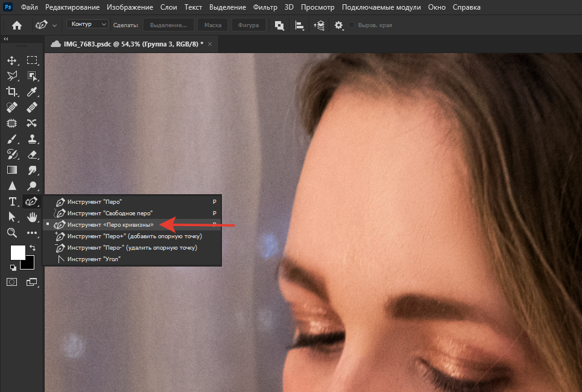The height and width of the screenshot is (392, 582).
Task: Click the 'Фигура' button
Action: (x=248, y=25)
